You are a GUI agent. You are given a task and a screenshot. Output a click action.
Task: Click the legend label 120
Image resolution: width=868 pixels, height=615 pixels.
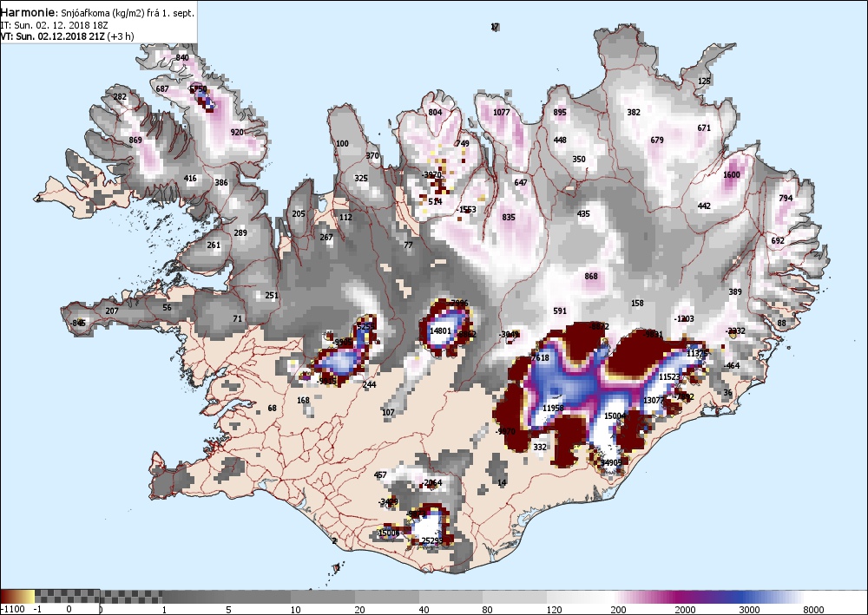click(x=554, y=610)
